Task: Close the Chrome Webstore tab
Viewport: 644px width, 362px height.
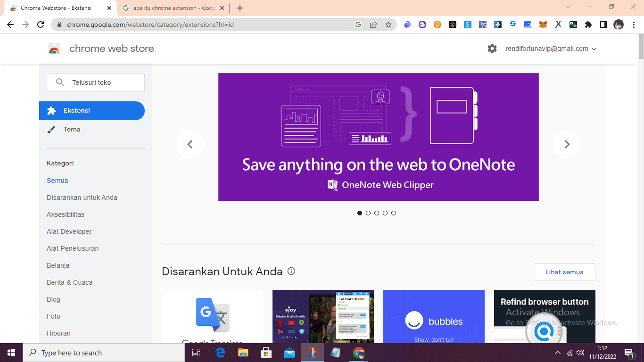Action: (108, 8)
